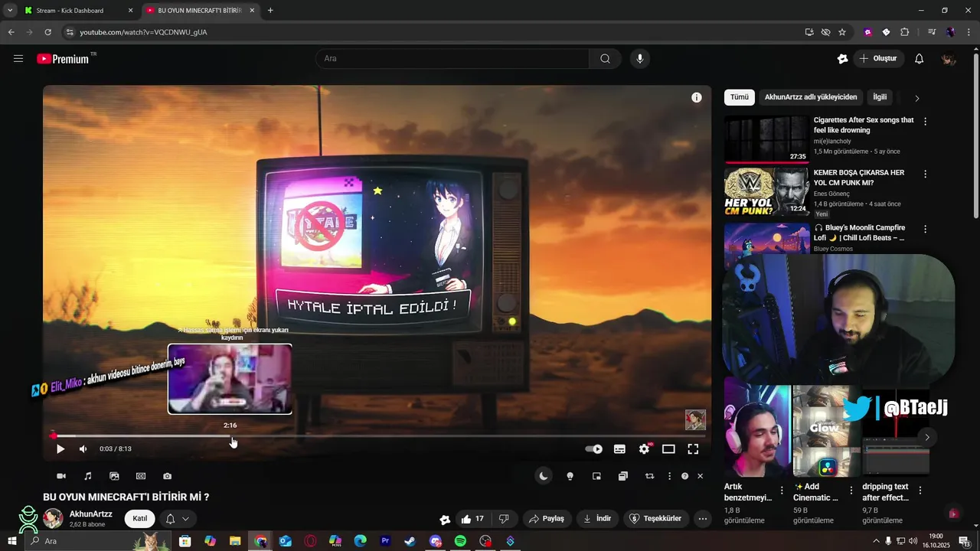
Task: Like the video with thumbs up
Action: point(472,518)
